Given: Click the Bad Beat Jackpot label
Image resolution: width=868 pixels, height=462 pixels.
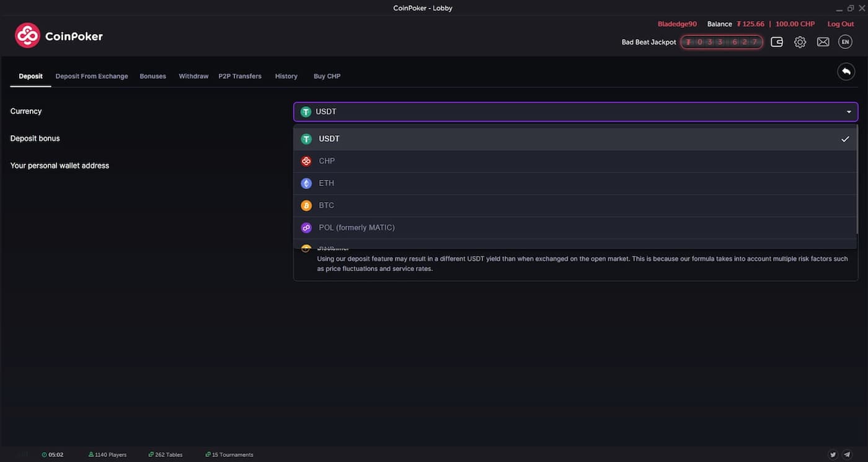Looking at the screenshot, I should click(x=649, y=42).
